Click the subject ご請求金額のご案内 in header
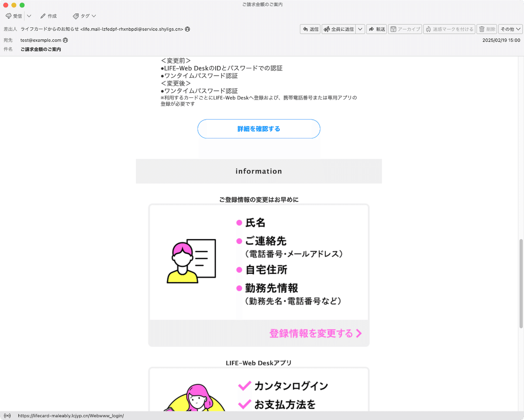Screen dimensions: 524x420 pos(41,49)
